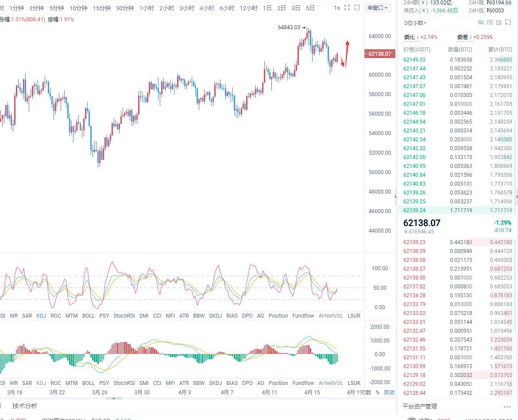Open the 技术分析 section
This screenshot has width=518, height=420.
(x=25, y=406)
